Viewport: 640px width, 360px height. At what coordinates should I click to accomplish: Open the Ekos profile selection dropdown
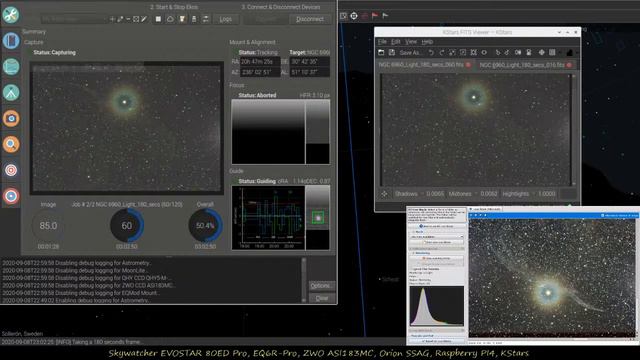[x=74, y=19]
